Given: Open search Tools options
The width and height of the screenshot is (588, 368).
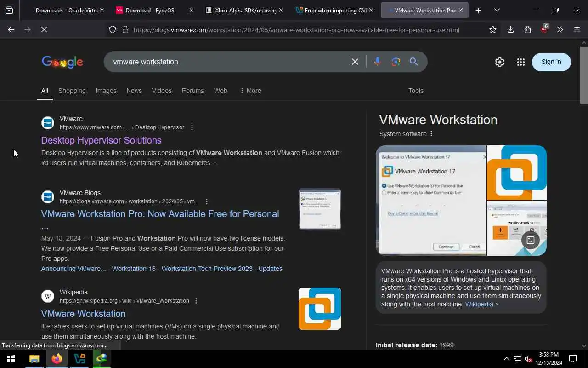Looking at the screenshot, I should (416, 91).
